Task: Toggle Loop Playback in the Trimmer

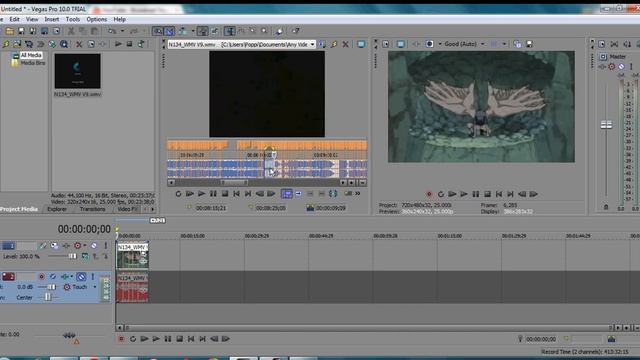Action: point(178,193)
